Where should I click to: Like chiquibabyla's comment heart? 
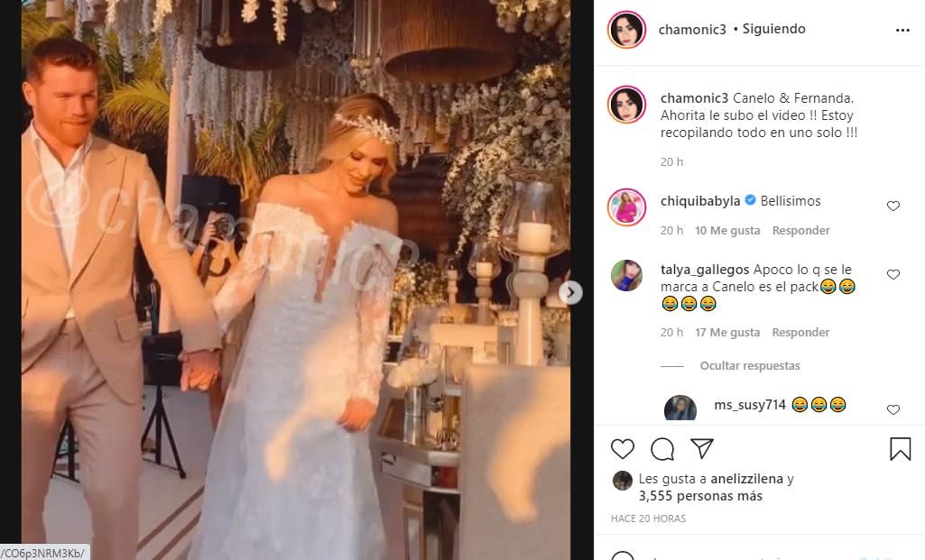[893, 206]
